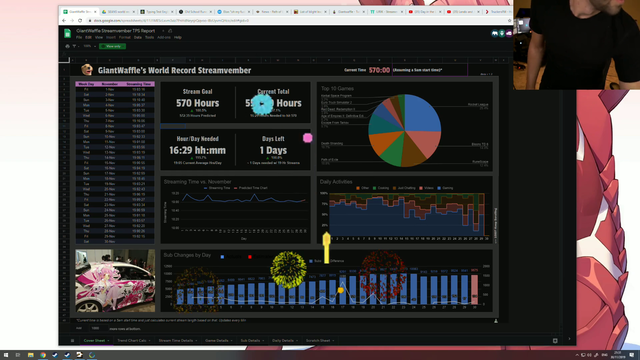Open the Cover Sheet tab dropdown arrow
The width and height of the screenshot is (640, 360).
pyautogui.click(x=108, y=340)
